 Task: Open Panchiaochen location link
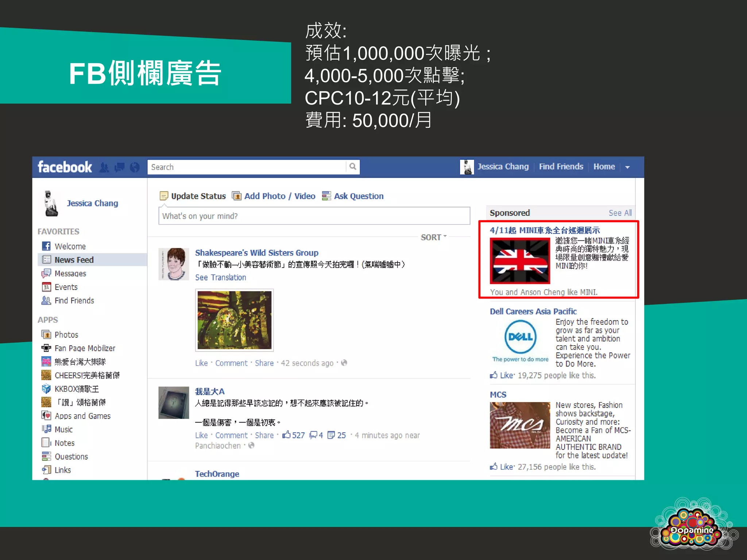point(218,446)
